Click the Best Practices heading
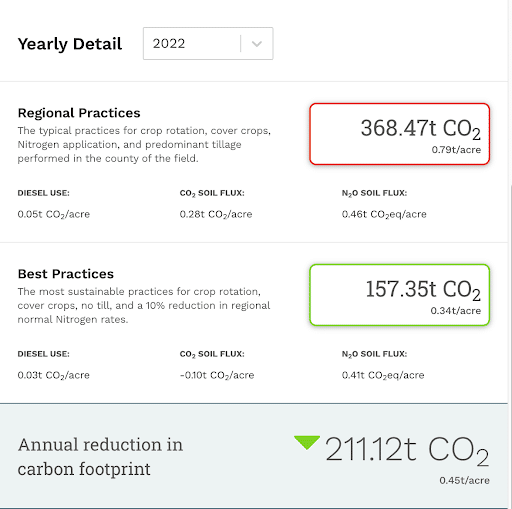The height and width of the screenshot is (509, 512). 66,274
